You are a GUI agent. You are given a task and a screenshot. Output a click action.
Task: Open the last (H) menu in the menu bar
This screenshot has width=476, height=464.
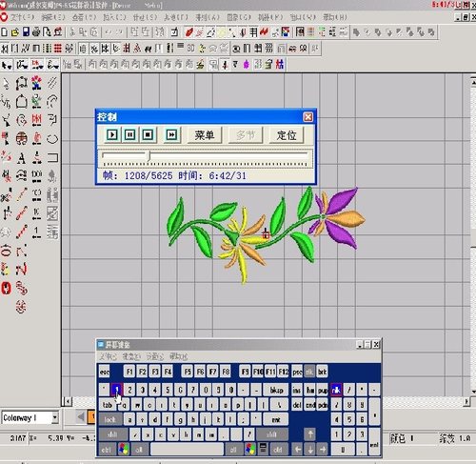[x=334, y=17]
